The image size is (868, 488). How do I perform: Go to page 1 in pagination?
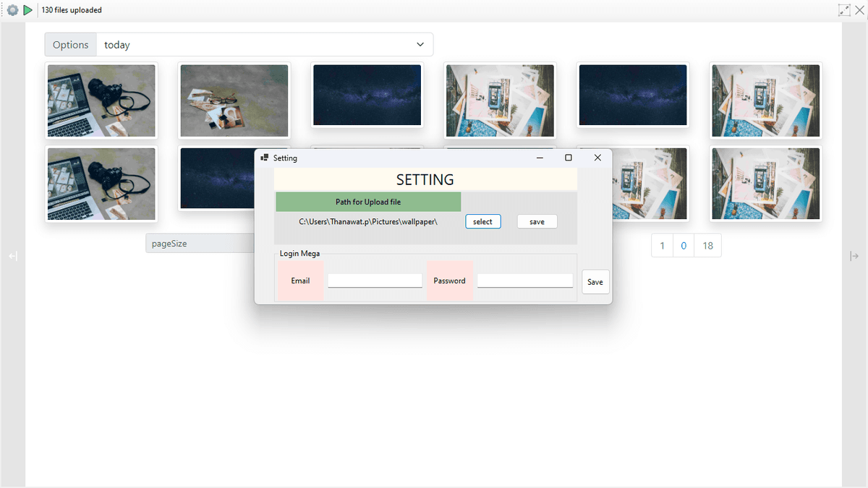coord(662,246)
